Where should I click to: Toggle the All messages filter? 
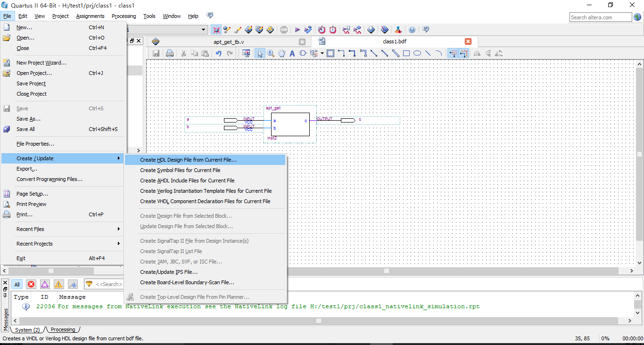17,284
